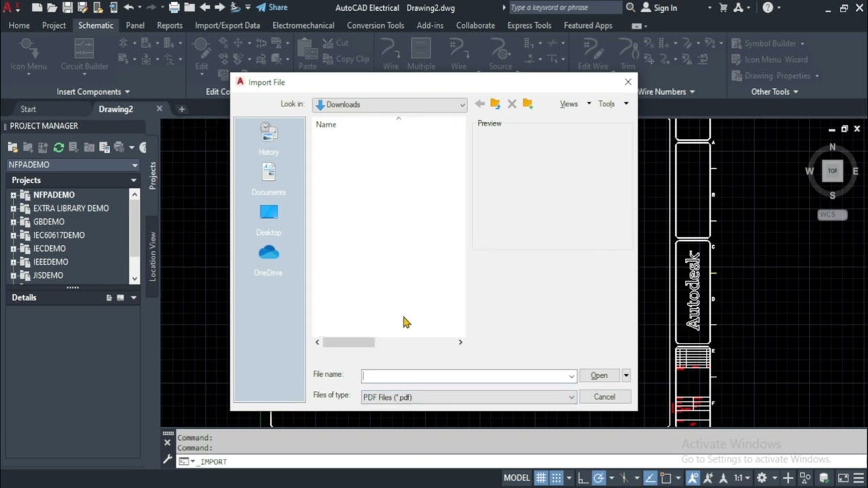Screen dimensions: 868x488
Task: Switch to the Reports ribbon tab
Action: click(x=170, y=25)
